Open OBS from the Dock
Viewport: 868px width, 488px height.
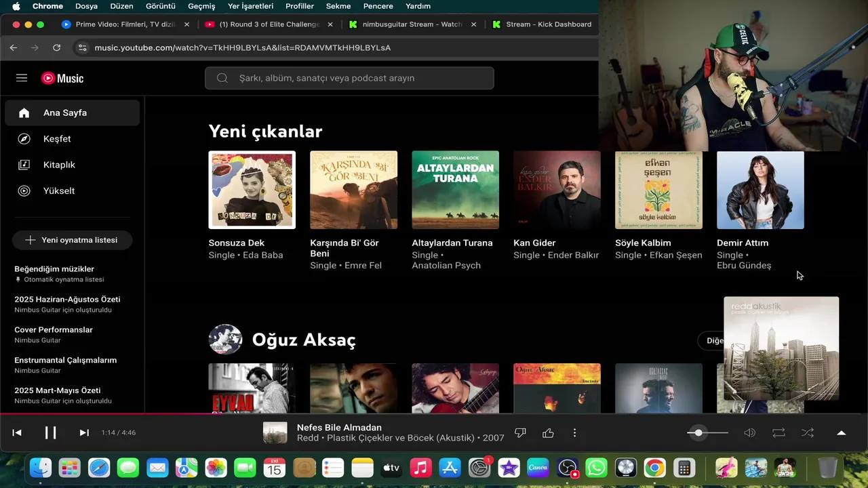[567, 468]
